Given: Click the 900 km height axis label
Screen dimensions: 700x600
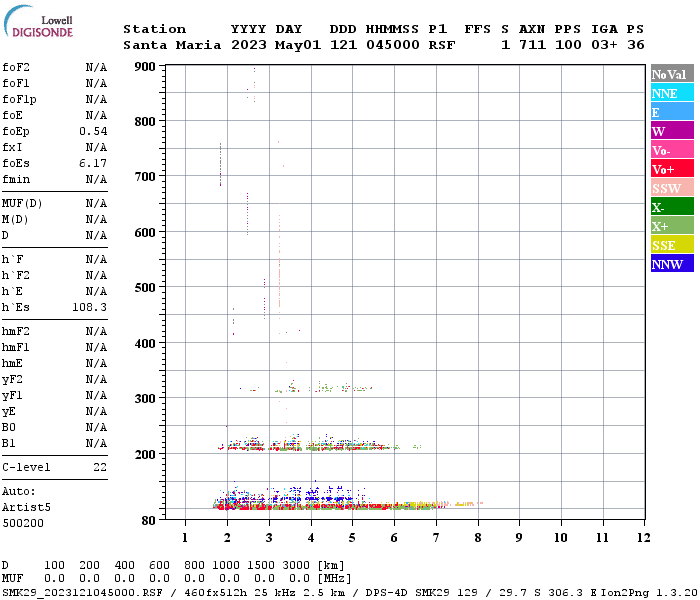Looking at the screenshot, I should (x=145, y=67).
